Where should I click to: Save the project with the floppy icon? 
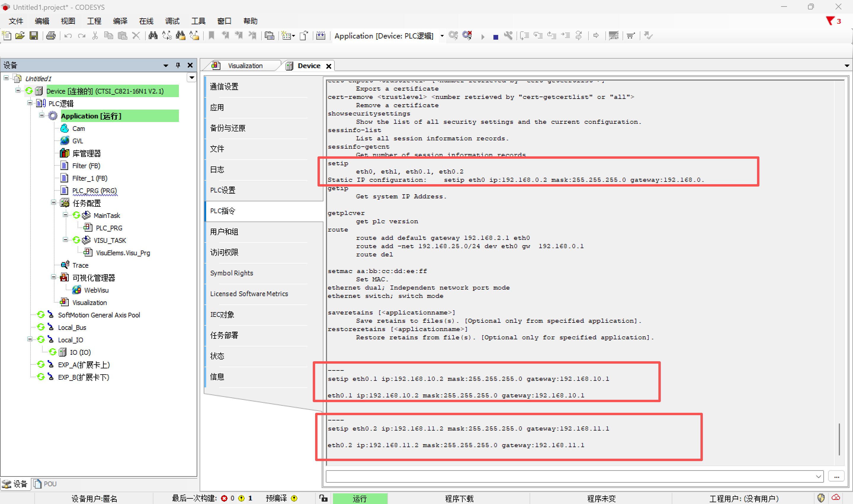34,36
